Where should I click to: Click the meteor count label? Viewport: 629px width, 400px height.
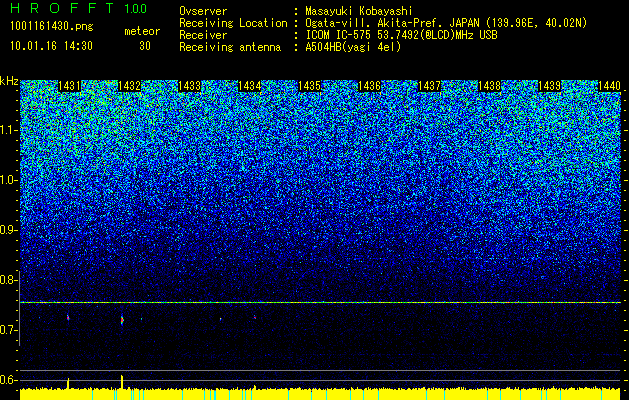pos(142,31)
